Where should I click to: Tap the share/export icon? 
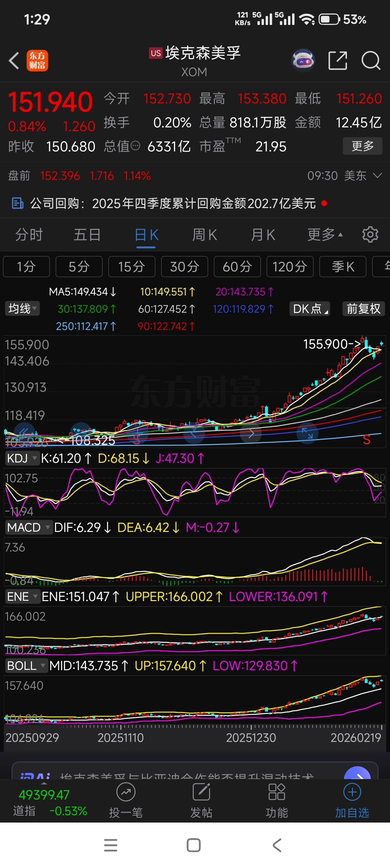point(338,61)
